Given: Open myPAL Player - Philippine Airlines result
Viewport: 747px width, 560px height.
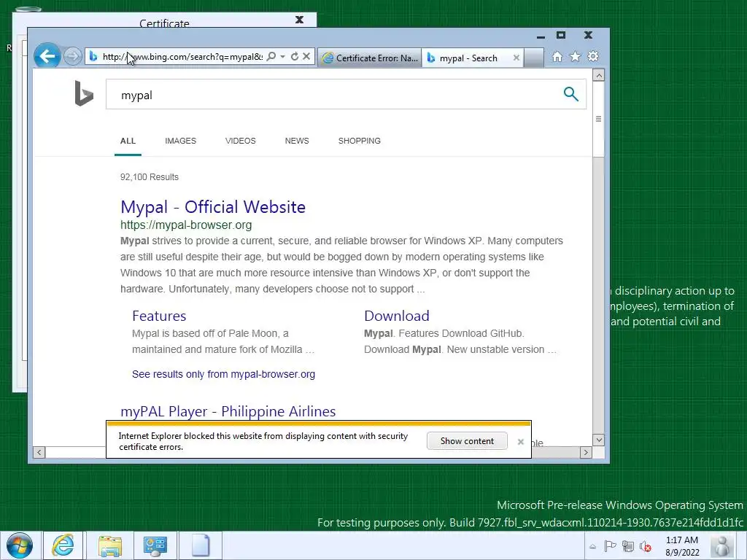Looking at the screenshot, I should pyautogui.click(x=228, y=411).
